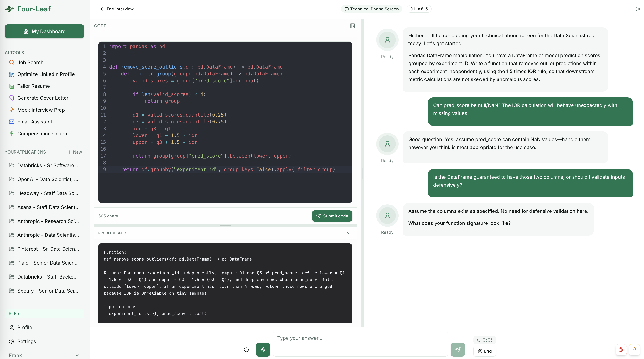This screenshot has height=359, width=644.
Task: Open the Databricks - Sr Software application folder
Action: click(45, 165)
